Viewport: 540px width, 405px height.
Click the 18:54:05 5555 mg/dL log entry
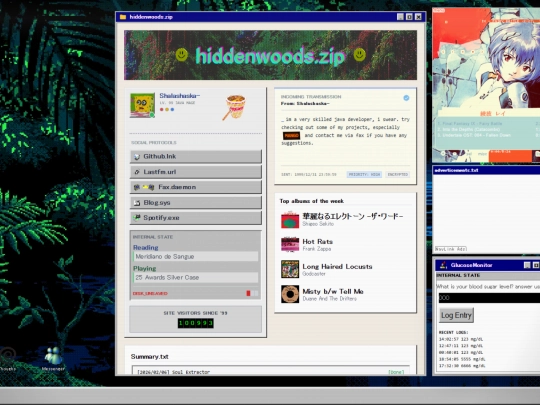[462, 359]
